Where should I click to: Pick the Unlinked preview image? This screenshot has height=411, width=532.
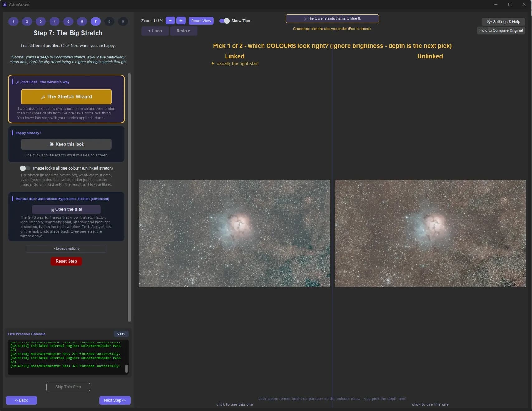point(430,233)
